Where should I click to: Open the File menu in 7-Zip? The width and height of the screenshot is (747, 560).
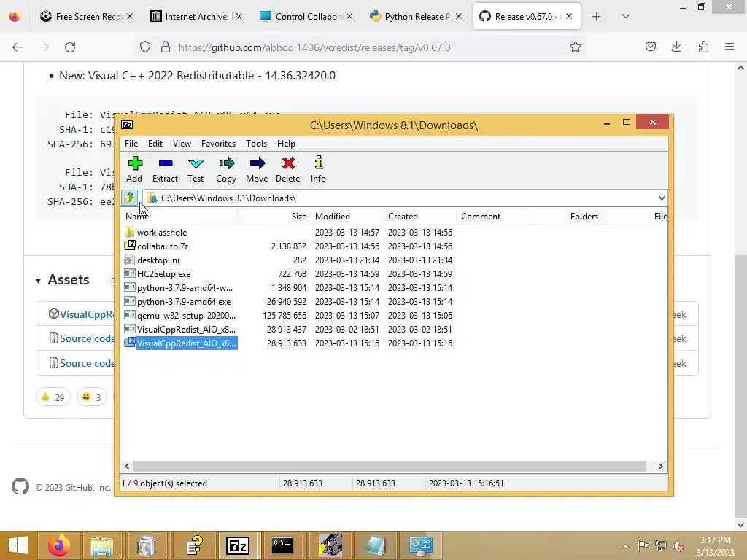pos(131,144)
